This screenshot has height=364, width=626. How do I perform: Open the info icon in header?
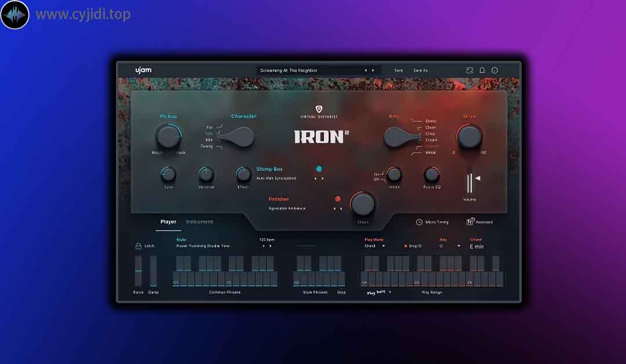(494, 70)
